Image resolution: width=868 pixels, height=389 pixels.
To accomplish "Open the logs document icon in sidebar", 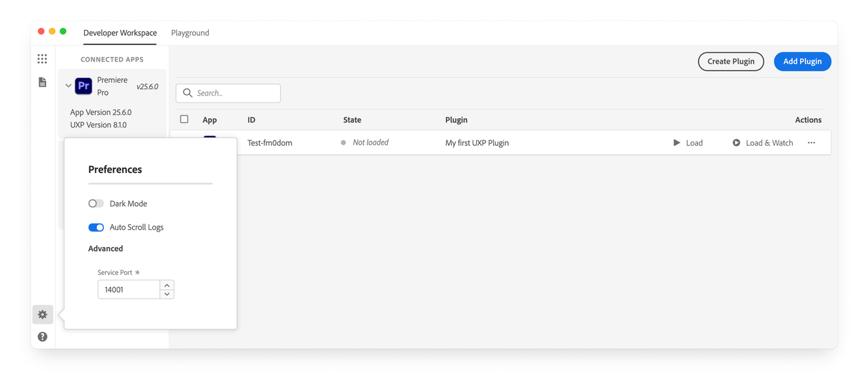I will tap(42, 82).
